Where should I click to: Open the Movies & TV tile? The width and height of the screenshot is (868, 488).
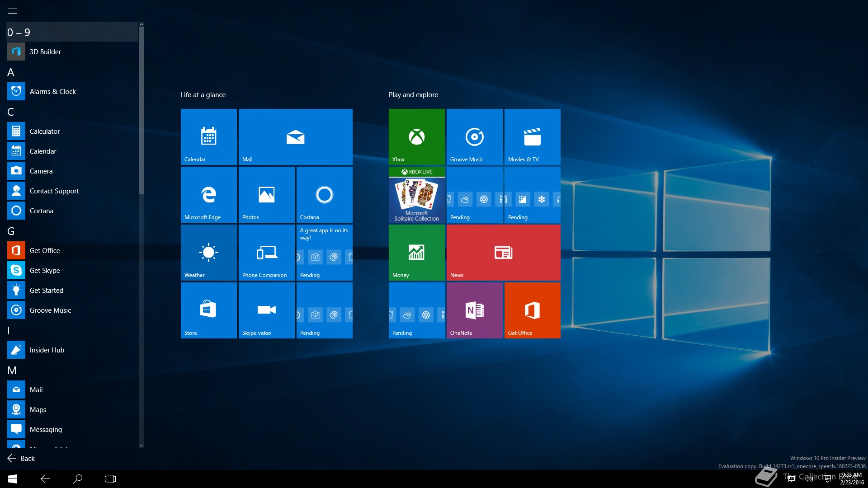coord(533,137)
